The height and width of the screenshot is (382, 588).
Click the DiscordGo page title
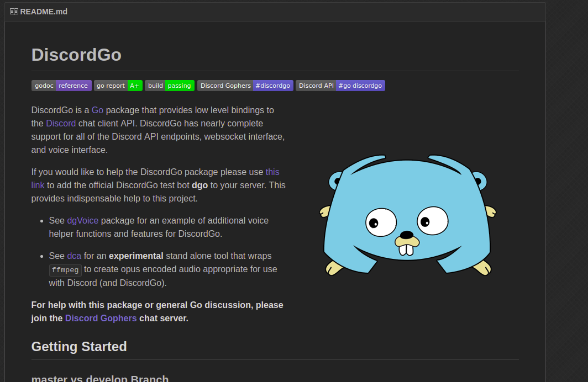[76, 55]
